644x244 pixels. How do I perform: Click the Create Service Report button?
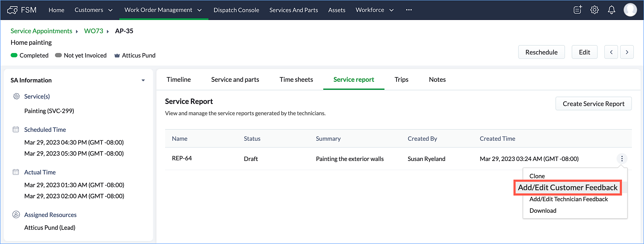593,104
